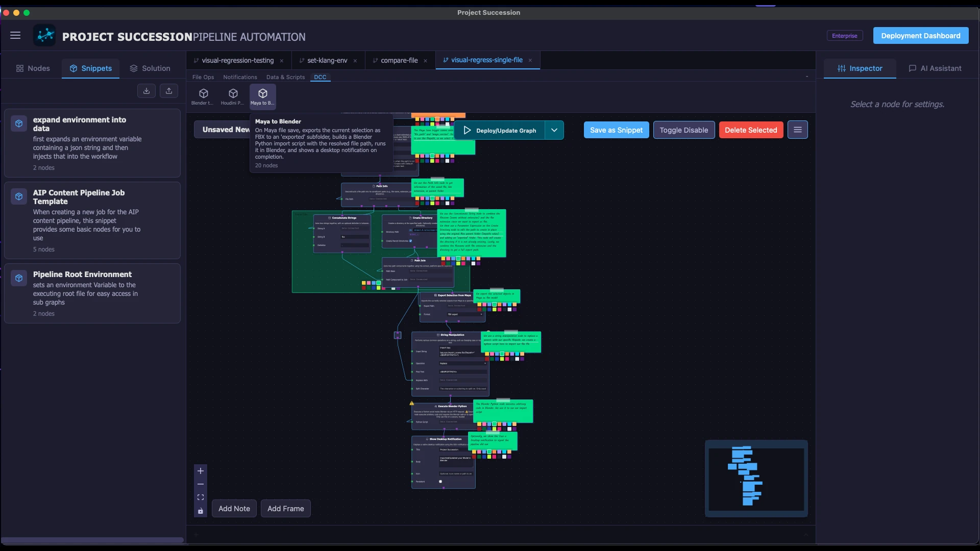Close the visual-regression-testing tab
The width and height of the screenshot is (980, 551).
pyautogui.click(x=281, y=61)
